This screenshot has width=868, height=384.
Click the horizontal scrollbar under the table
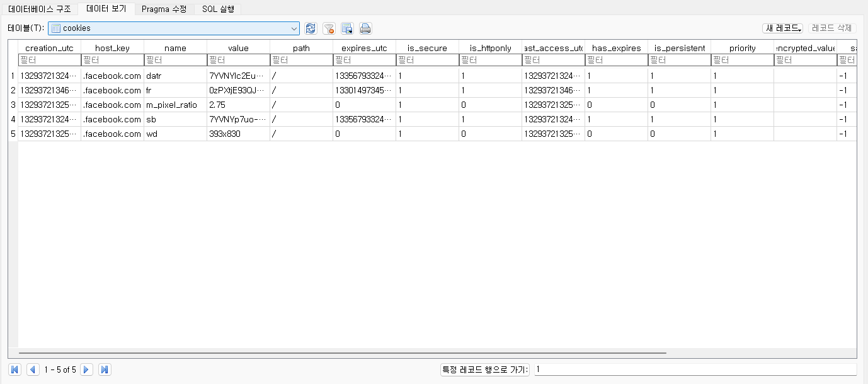click(x=342, y=353)
